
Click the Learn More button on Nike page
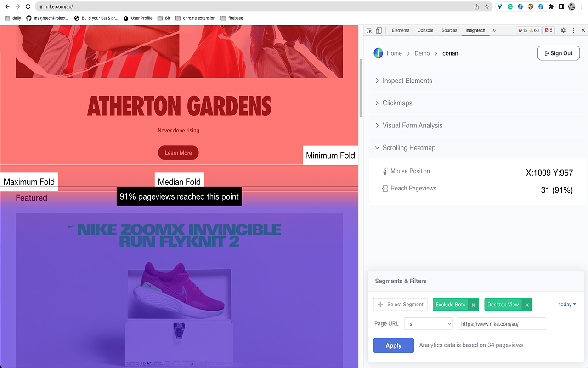coord(178,153)
